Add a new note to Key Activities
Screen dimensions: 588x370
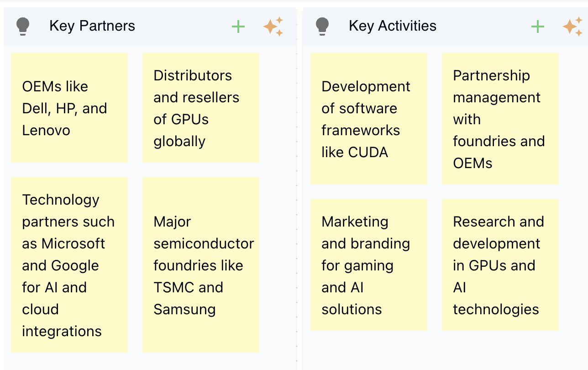point(538,26)
